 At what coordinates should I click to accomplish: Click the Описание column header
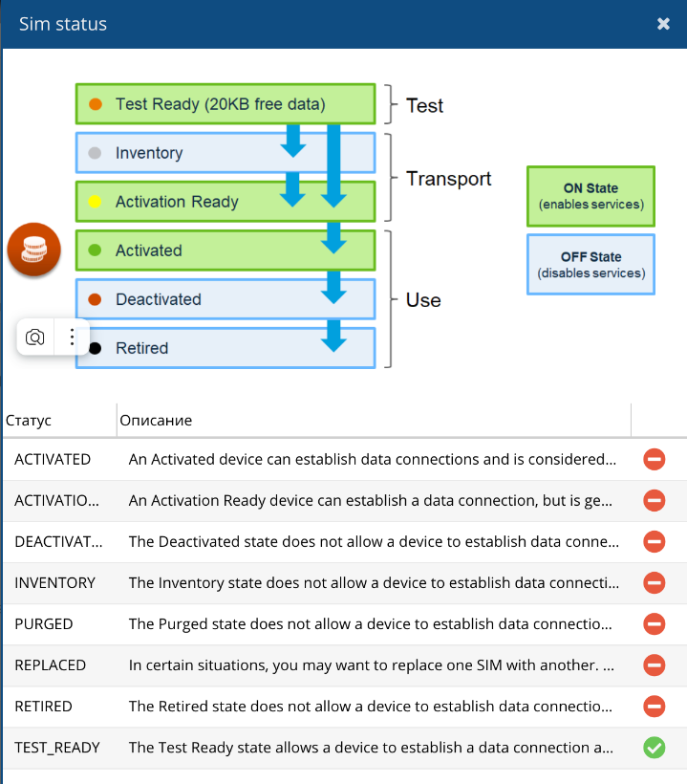[156, 420]
